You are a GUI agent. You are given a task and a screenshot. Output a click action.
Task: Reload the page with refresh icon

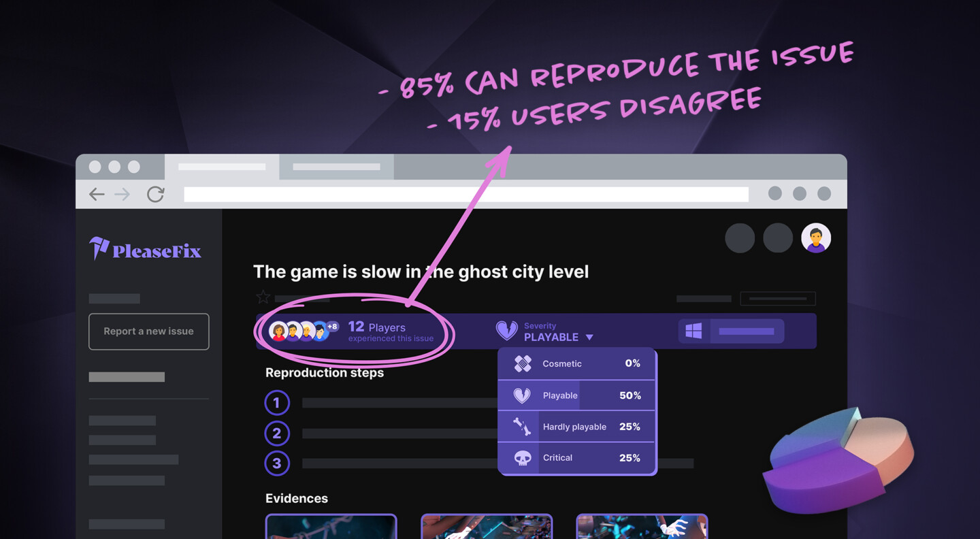(x=156, y=195)
